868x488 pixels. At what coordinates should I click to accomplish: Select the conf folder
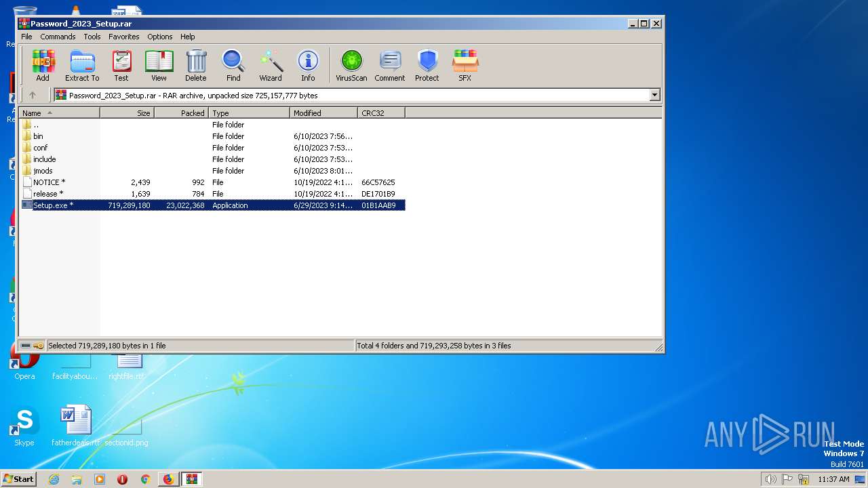(x=213, y=148)
